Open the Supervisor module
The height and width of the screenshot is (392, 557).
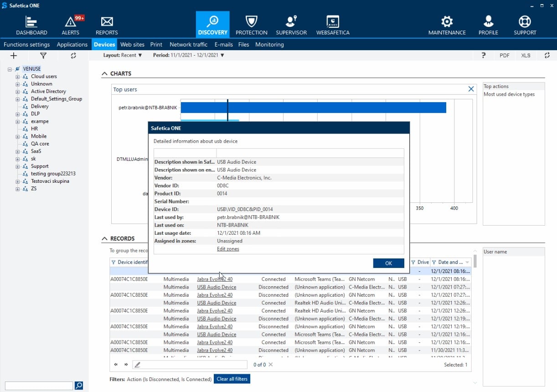pos(291,26)
